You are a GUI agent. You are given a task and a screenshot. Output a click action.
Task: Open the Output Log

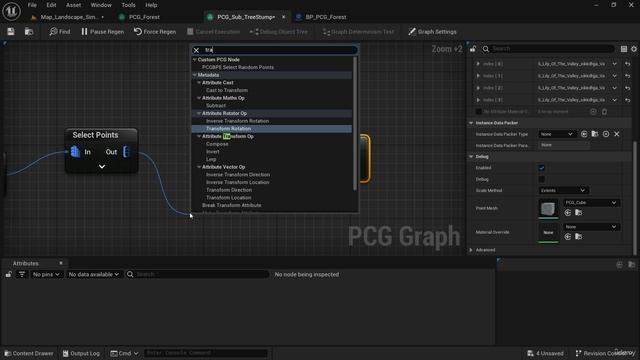(x=81, y=353)
